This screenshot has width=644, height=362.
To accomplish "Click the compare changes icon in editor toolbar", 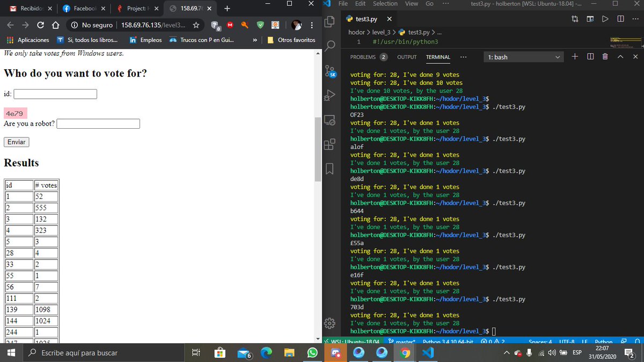I will point(575,19).
